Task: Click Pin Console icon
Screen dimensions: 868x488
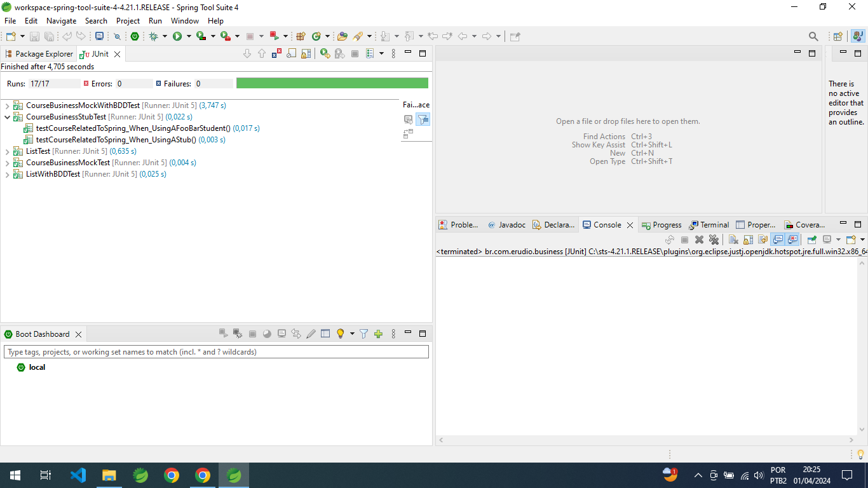Action: pos(811,240)
